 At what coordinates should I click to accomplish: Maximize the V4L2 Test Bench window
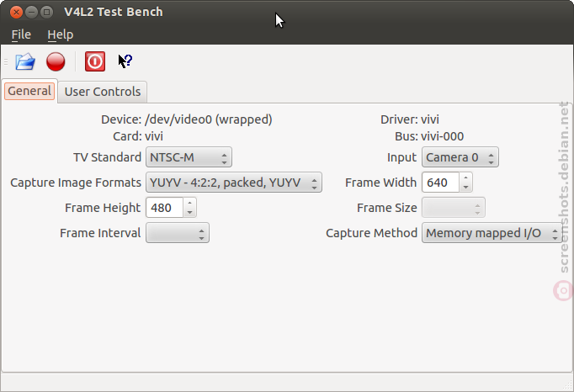coord(46,12)
